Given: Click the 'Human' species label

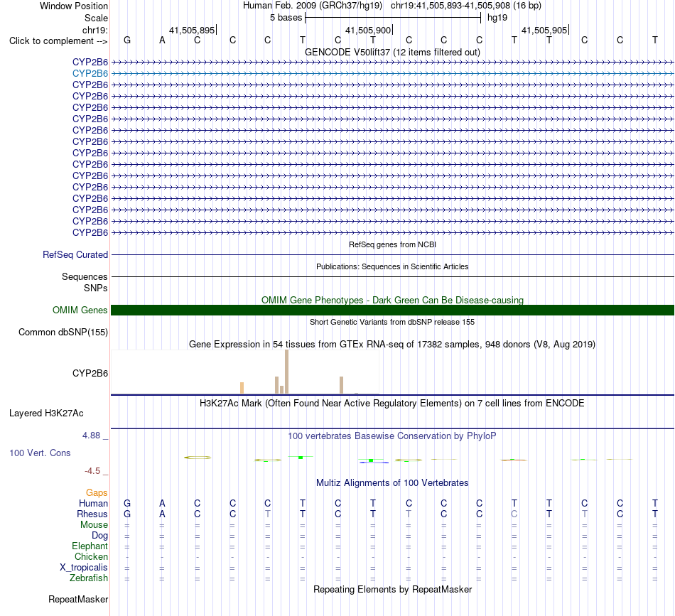Looking at the screenshot, I should pyautogui.click(x=93, y=504).
